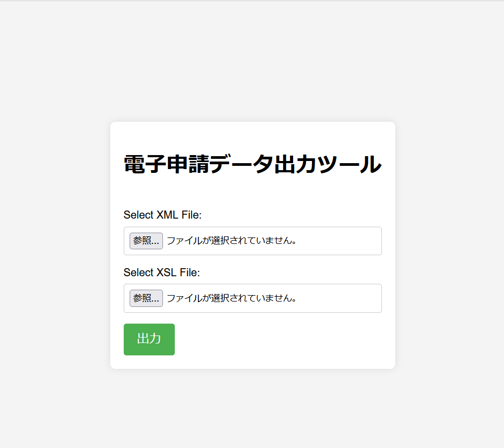Click the 'Select XML File:' label

[x=162, y=215]
